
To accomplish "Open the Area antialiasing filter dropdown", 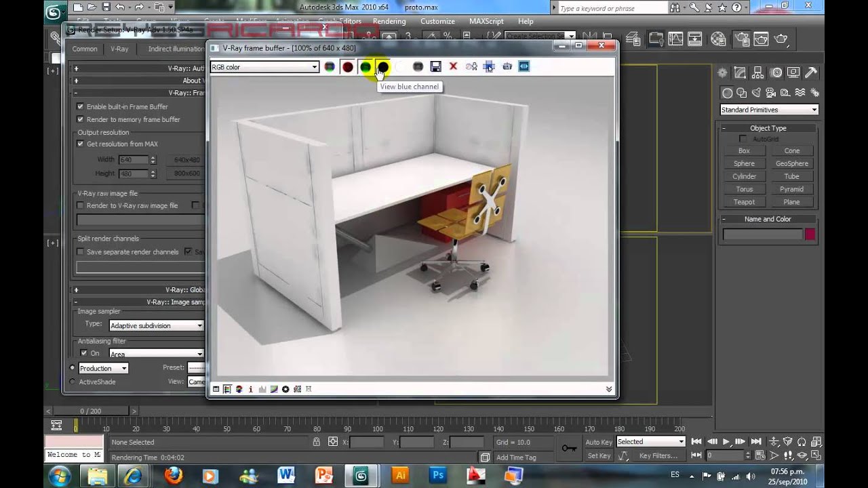I will point(157,353).
